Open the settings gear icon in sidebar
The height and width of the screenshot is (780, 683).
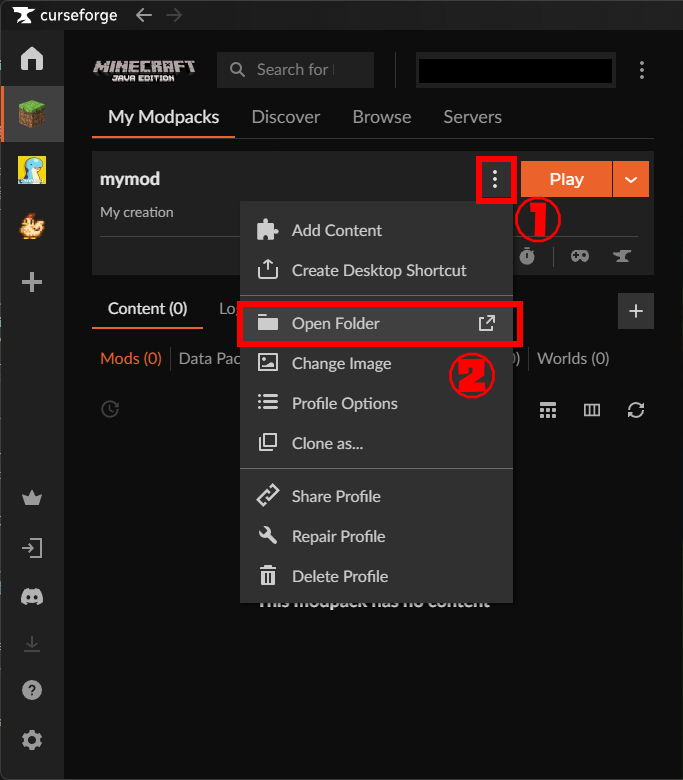[32, 740]
